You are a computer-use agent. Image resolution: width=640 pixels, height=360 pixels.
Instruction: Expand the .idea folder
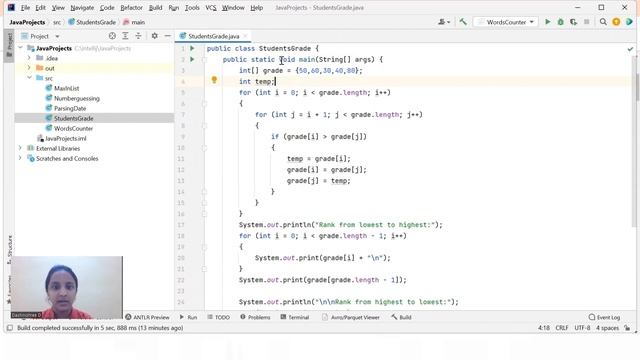[29, 58]
